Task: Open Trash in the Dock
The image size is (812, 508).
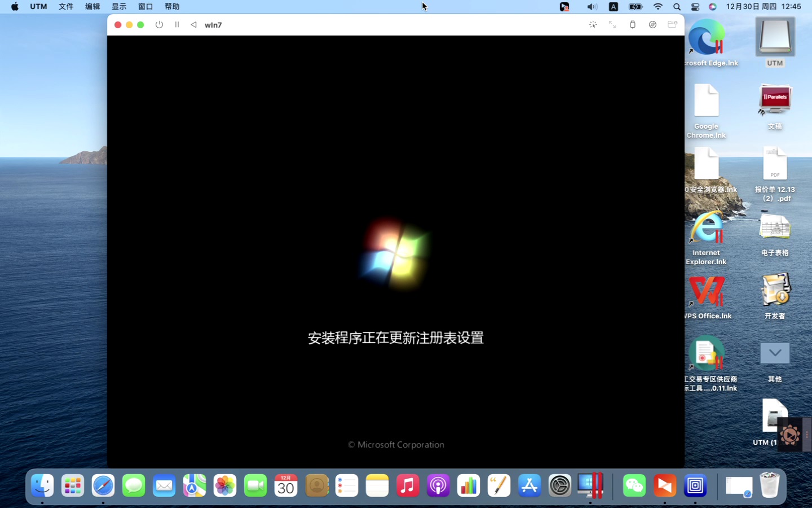Action: [770, 485]
